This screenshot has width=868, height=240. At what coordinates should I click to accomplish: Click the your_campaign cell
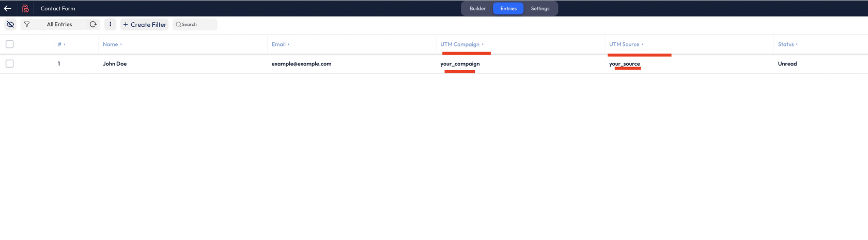point(460,64)
